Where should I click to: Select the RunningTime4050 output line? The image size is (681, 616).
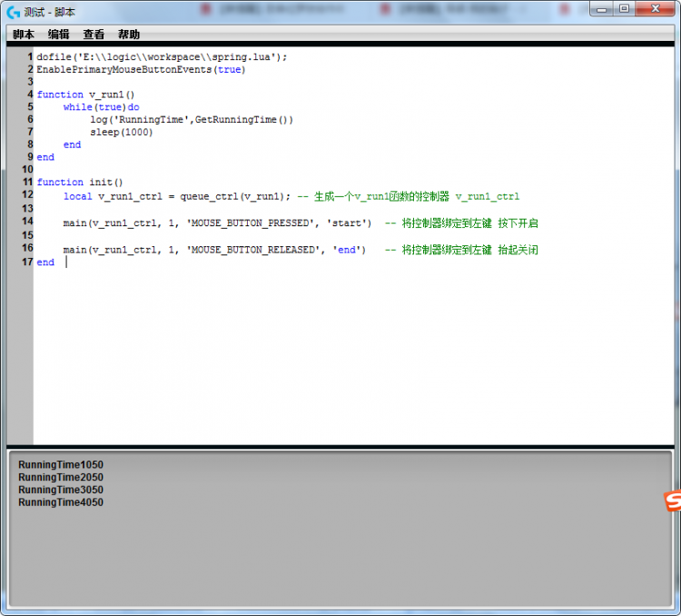click(x=61, y=502)
